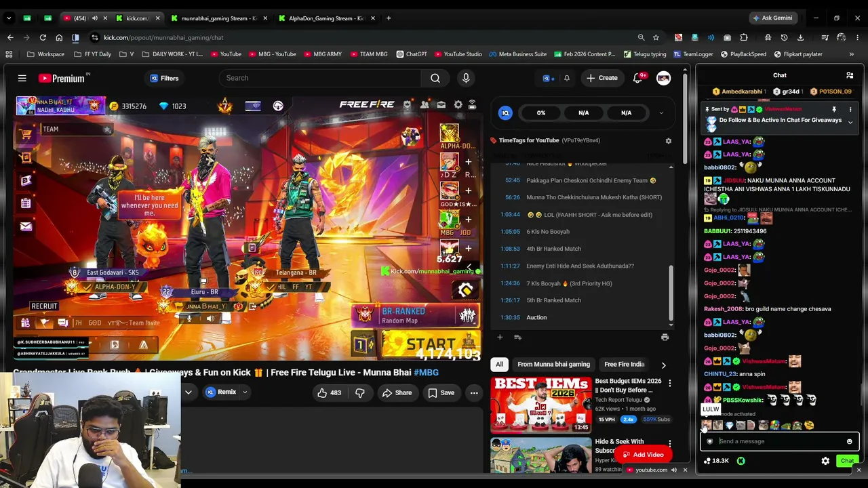Click the pin icon on pinned message
Viewport: 868px width, 488px height.
(x=834, y=109)
